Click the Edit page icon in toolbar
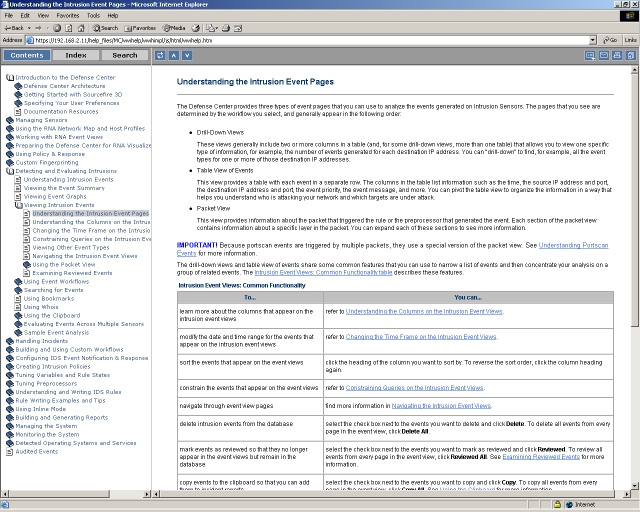640x512 pixels. click(x=238, y=28)
